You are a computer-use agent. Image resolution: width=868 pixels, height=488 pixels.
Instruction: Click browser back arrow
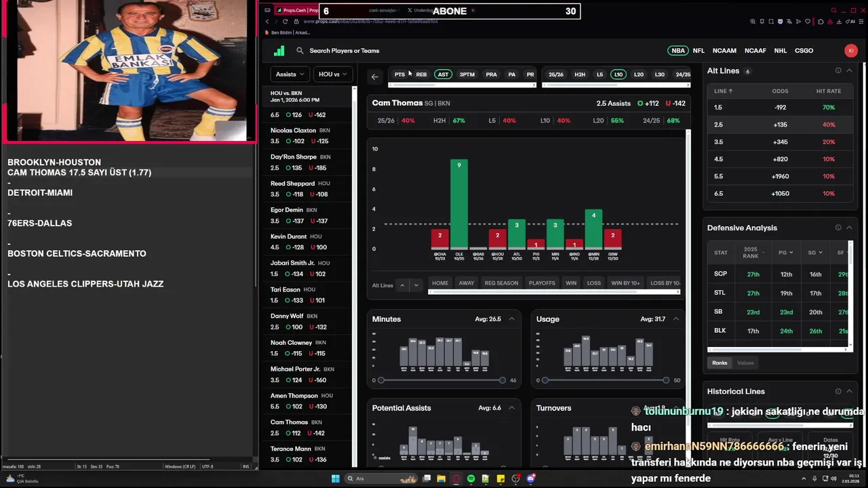click(x=267, y=22)
